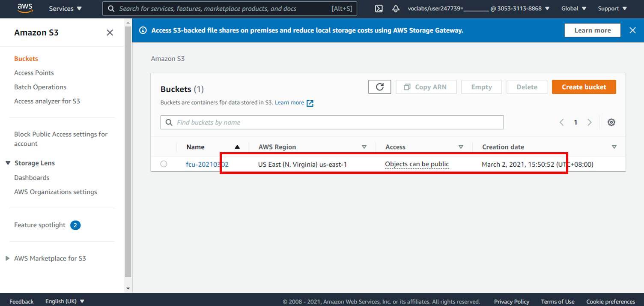Open the Privacy Policy footer link
644x306 pixels.
coord(512,301)
